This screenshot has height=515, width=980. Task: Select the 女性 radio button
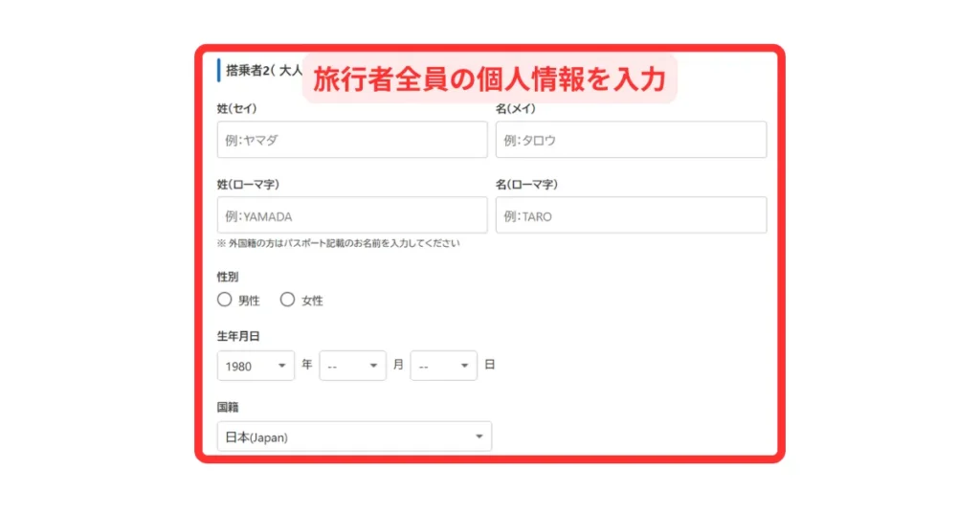coord(287,300)
